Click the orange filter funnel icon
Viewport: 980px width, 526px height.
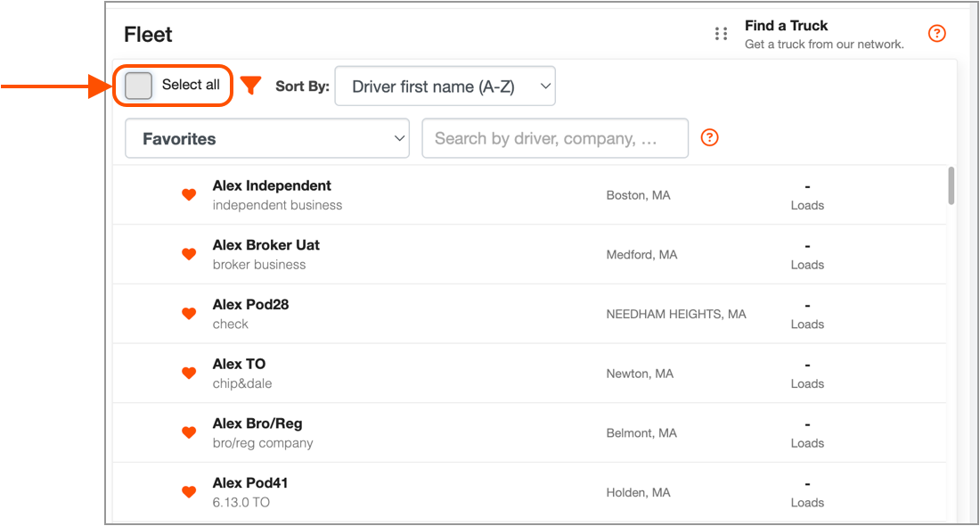pos(250,85)
